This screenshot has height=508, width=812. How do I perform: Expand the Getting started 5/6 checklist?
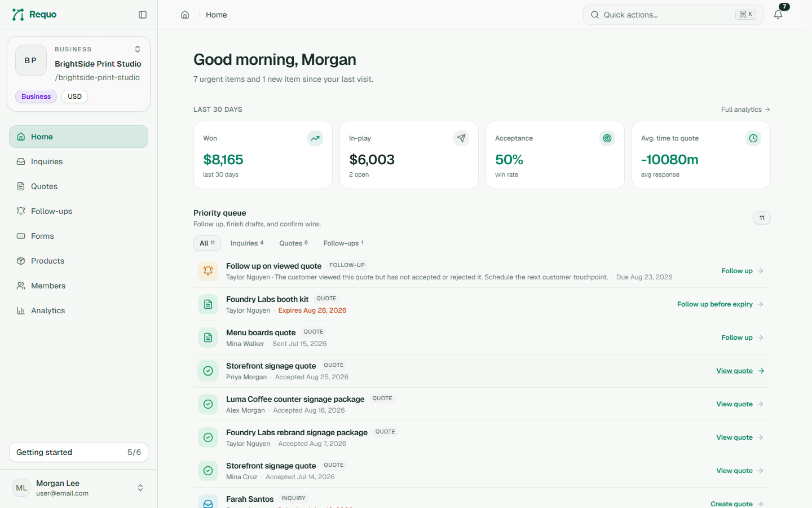tap(78, 452)
